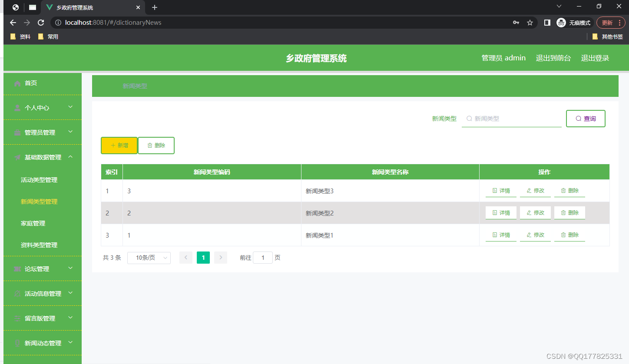Expand the 留言版管理 menu chevron

click(x=70, y=318)
